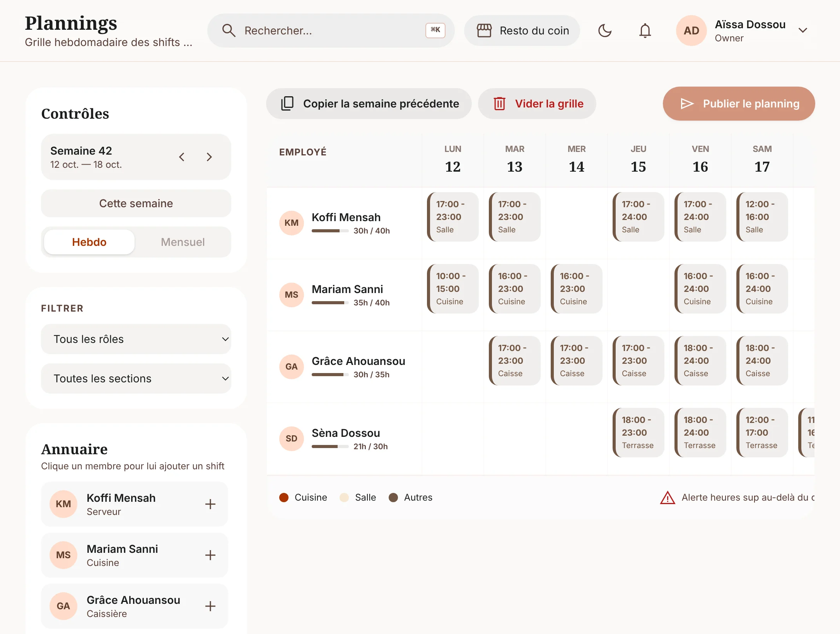
Task: Open Grâce Ahouansou Thursday 17:00 - 23:00 Caisse shift
Action: (x=639, y=361)
